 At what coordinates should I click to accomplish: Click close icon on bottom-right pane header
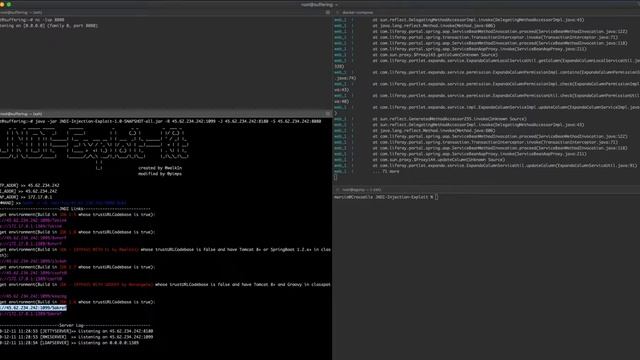coord(337,190)
